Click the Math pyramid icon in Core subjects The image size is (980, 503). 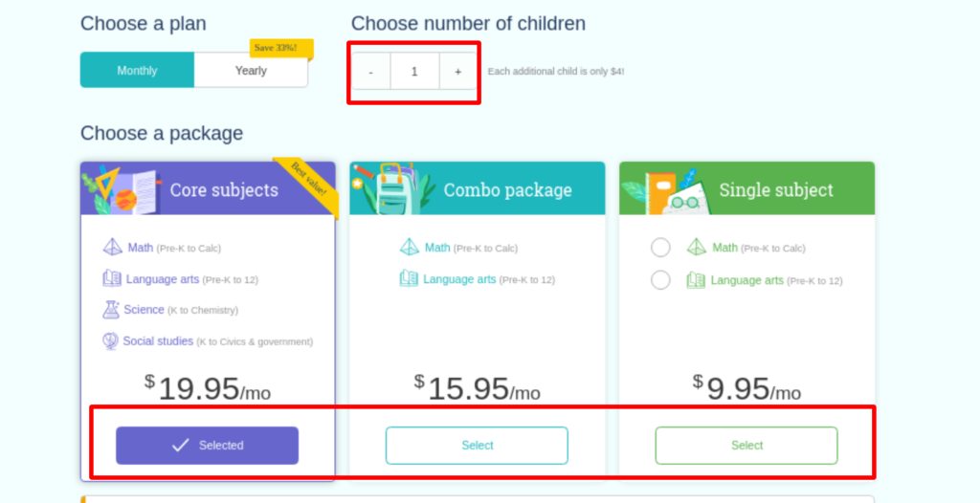113,248
